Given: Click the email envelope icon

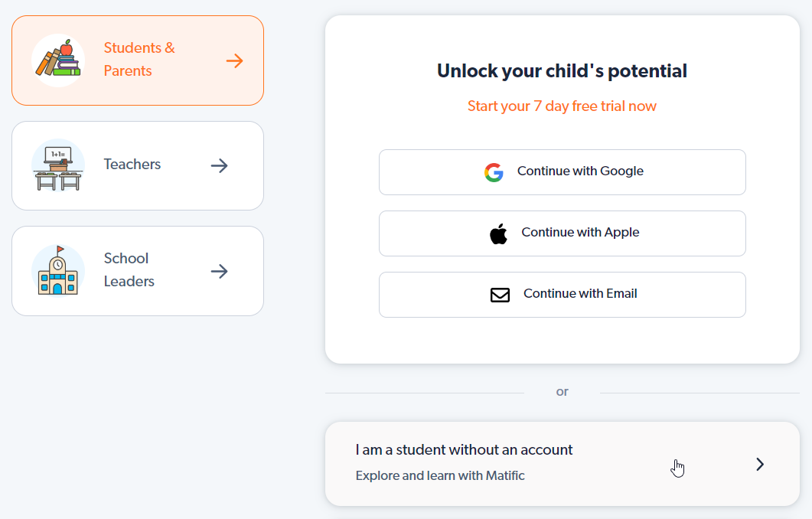Looking at the screenshot, I should pyautogui.click(x=500, y=295).
